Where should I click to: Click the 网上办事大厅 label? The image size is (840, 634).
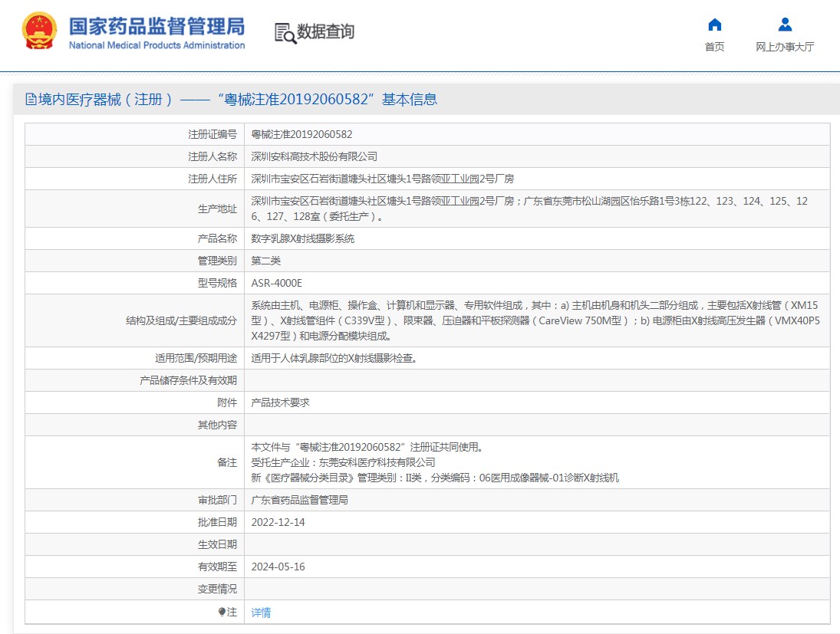(785, 47)
